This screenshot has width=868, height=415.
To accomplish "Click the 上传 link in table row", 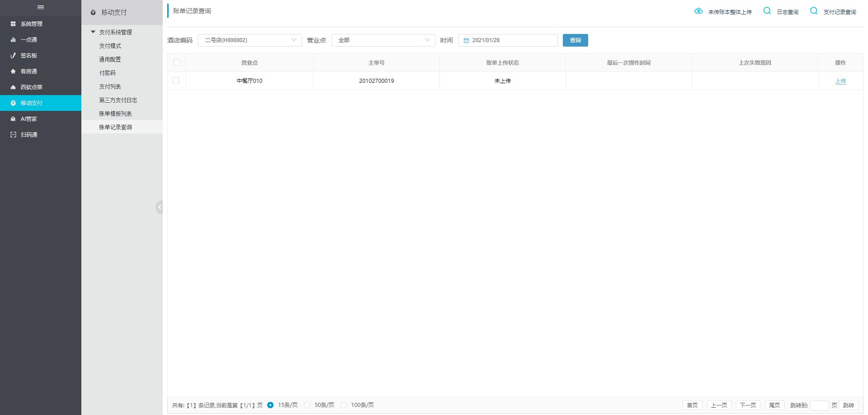I will [x=840, y=81].
